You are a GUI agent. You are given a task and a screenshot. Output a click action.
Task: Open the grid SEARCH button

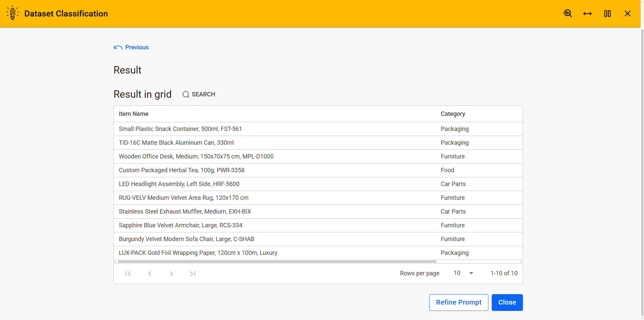199,94
